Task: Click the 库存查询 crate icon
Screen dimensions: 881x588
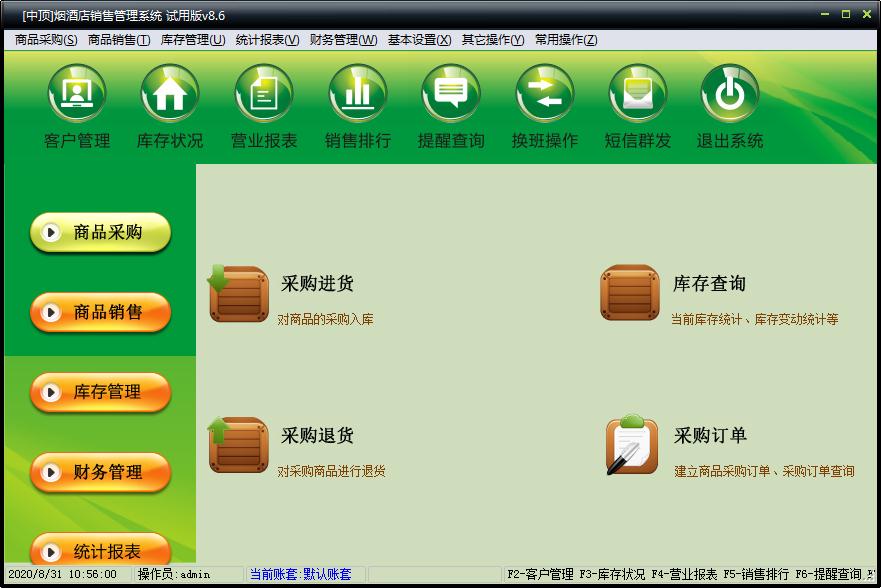Action: pyautogui.click(x=630, y=293)
